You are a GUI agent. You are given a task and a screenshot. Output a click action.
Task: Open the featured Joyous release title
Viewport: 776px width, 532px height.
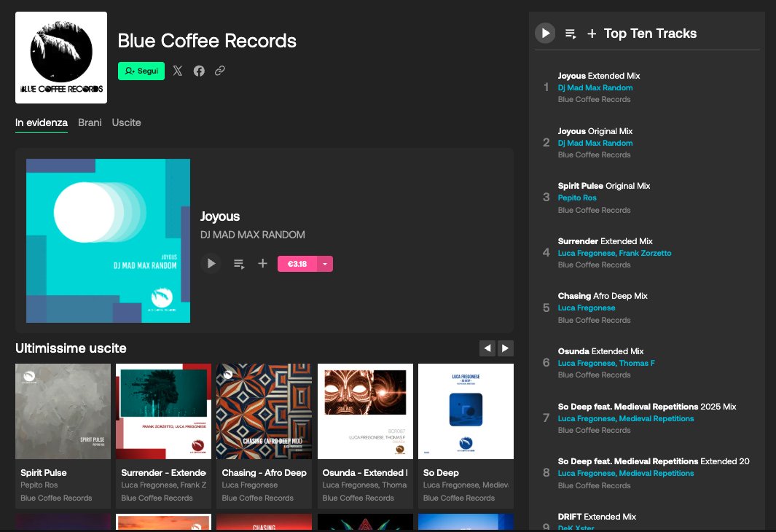pyautogui.click(x=220, y=216)
